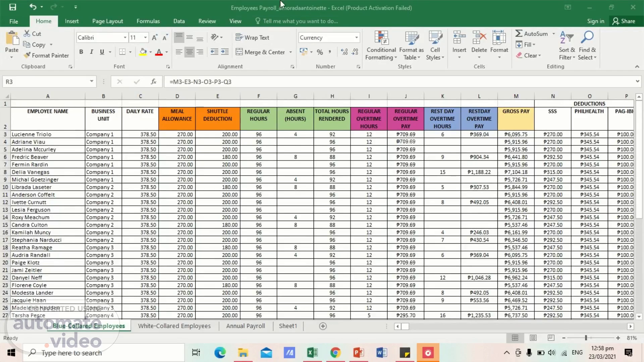Open the Formulas ribbon tab
Viewport: 644px width, 362px height.
(148, 21)
